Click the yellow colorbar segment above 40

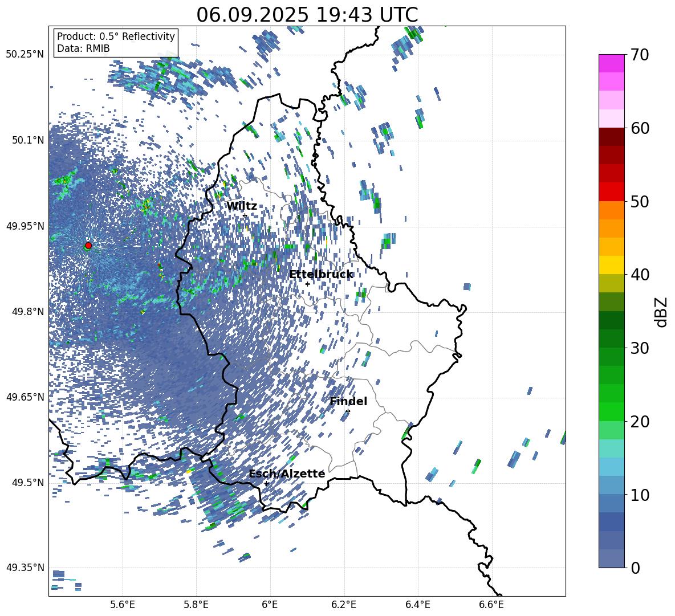pyautogui.click(x=611, y=264)
